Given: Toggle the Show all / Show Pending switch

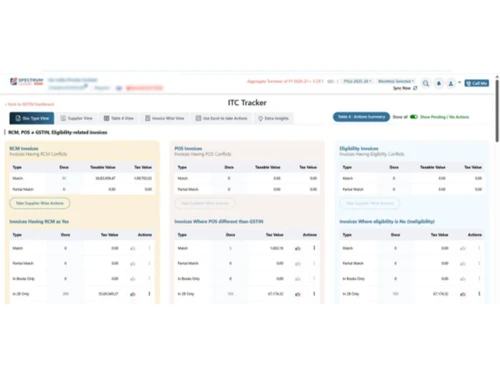Looking at the screenshot, I should click(x=414, y=117).
